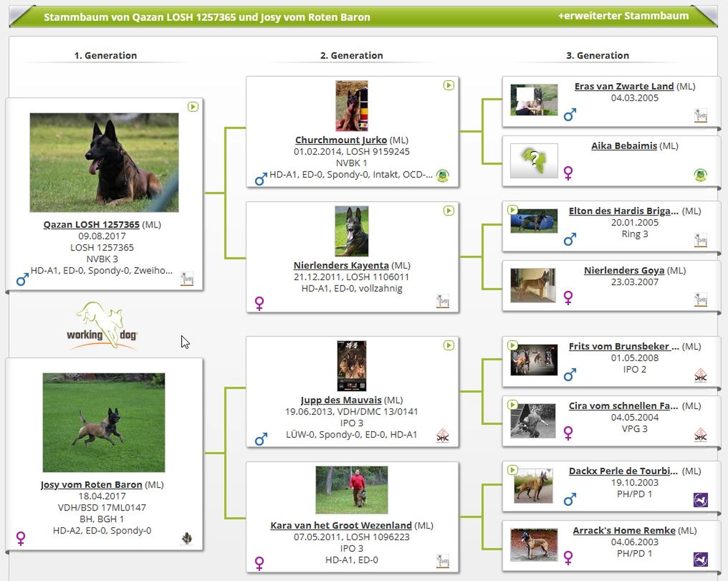Open the extended pedigree via +erweiterter Stammbaum
Image resolution: width=728 pixels, height=581 pixels.
click(624, 16)
